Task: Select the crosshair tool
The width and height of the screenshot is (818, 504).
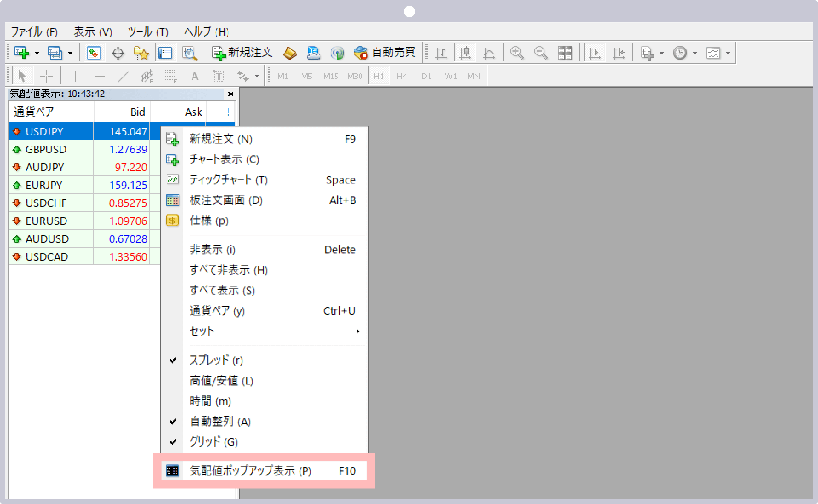Action: (x=46, y=76)
